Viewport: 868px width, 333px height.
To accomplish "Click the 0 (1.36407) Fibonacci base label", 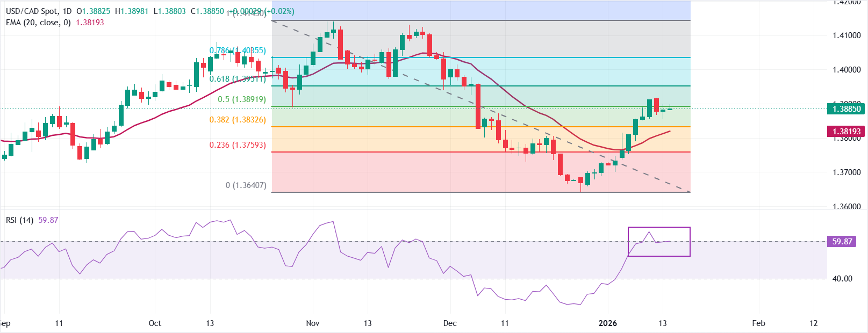I will 246,185.
